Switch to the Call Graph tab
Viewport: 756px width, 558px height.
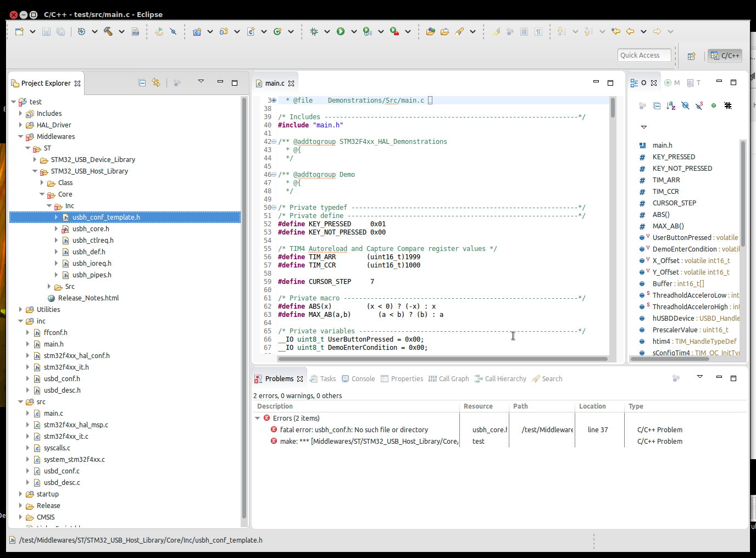pyautogui.click(x=448, y=379)
